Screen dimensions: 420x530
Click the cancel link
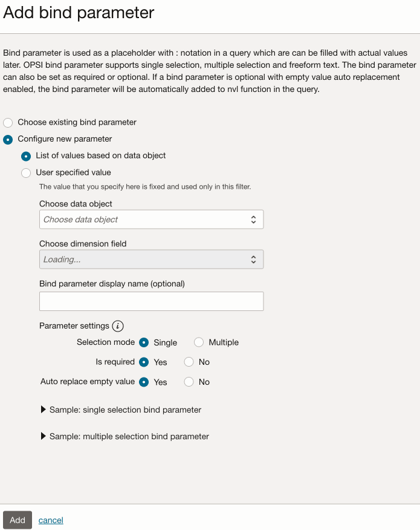50,520
